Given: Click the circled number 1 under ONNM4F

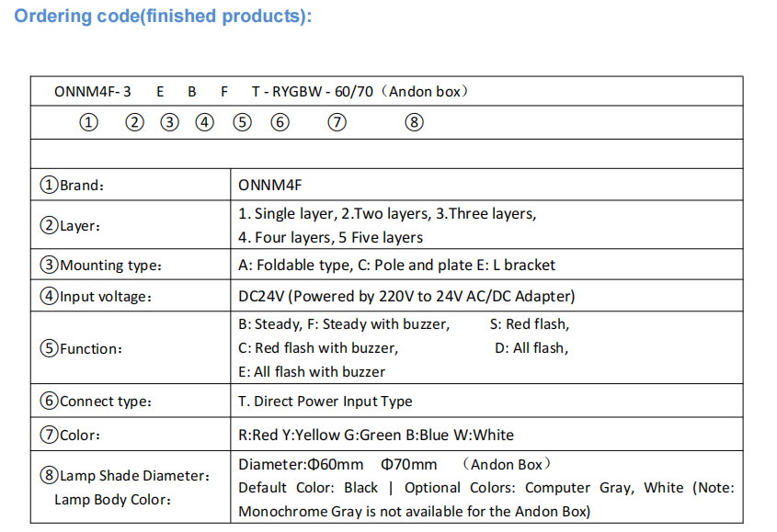Looking at the screenshot, I should pyautogui.click(x=88, y=122).
